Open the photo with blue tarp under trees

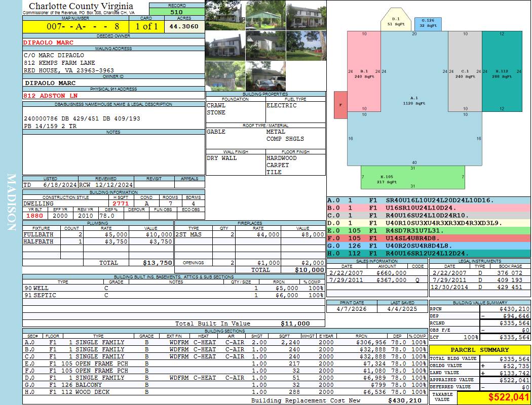[225, 76]
